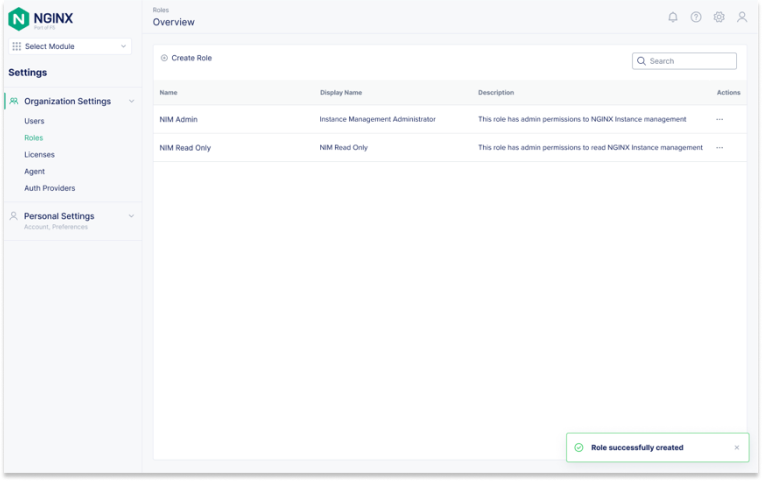Click Instance Management Administrator display name
This screenshot has height=481, width=762.
click(x=378, y=119)
